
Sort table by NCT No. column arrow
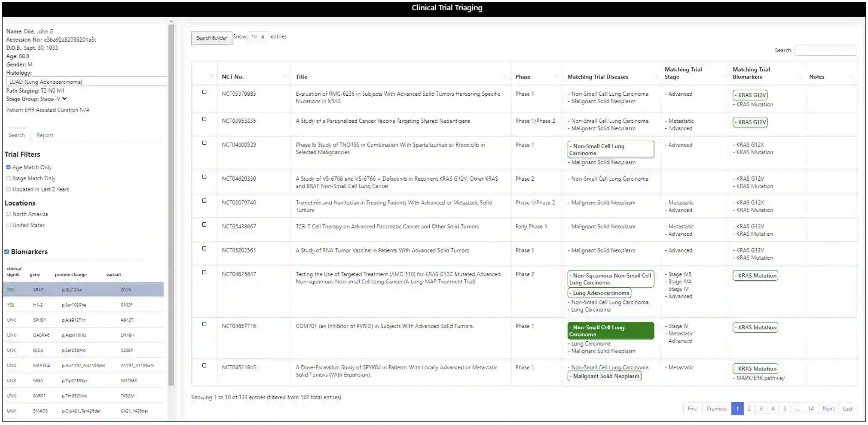pos(285,76)
